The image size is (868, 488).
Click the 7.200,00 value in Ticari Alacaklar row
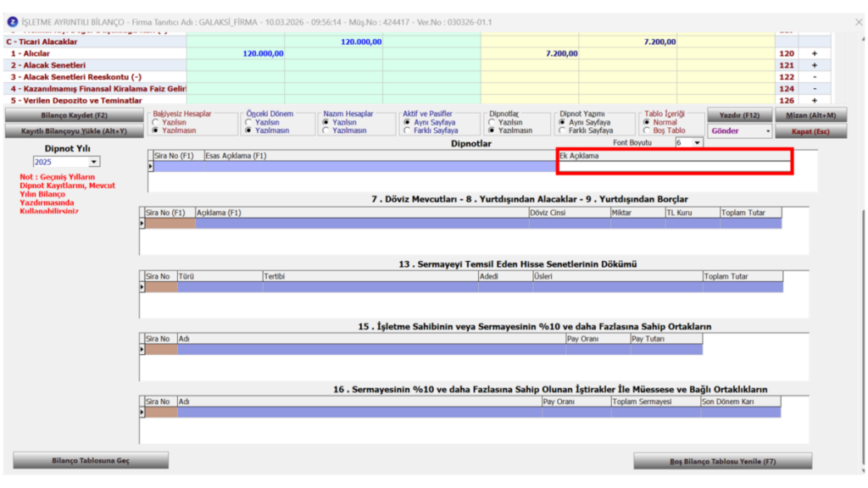(659, 42)
